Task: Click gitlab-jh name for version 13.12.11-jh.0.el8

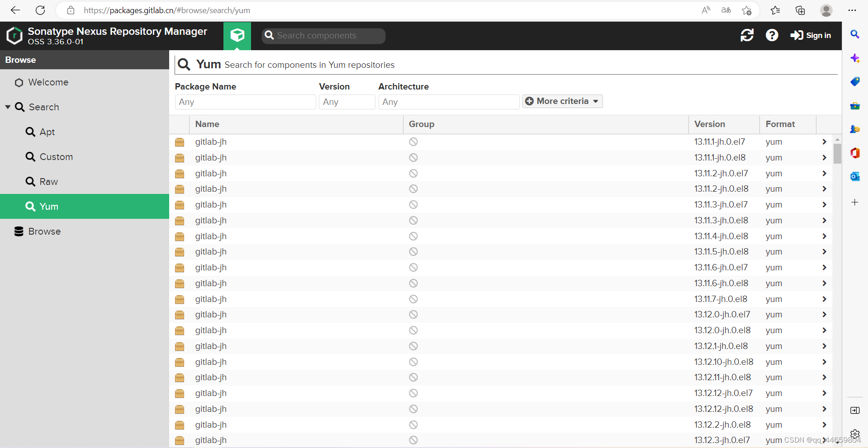Action: pos(211,377)
